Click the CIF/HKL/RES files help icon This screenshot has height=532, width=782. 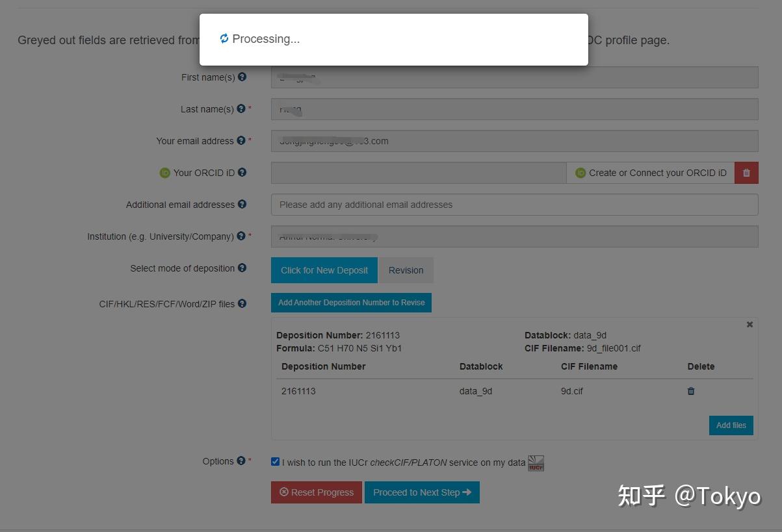coord(241,303)
